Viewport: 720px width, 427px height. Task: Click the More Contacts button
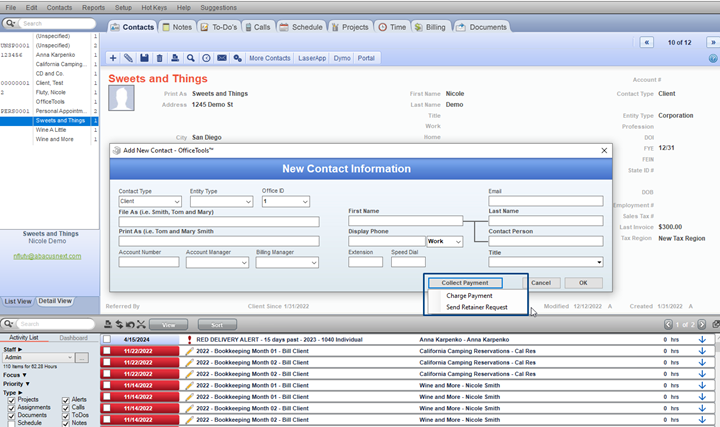click(270, 59)
